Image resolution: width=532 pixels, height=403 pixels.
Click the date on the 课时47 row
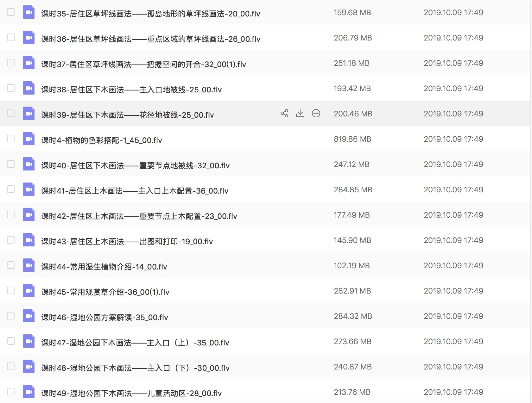[453, 341]
